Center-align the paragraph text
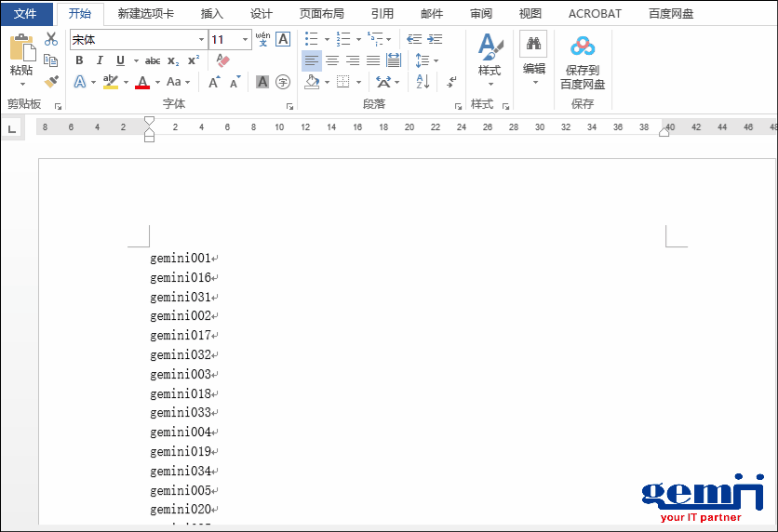 tap(332, 60)
